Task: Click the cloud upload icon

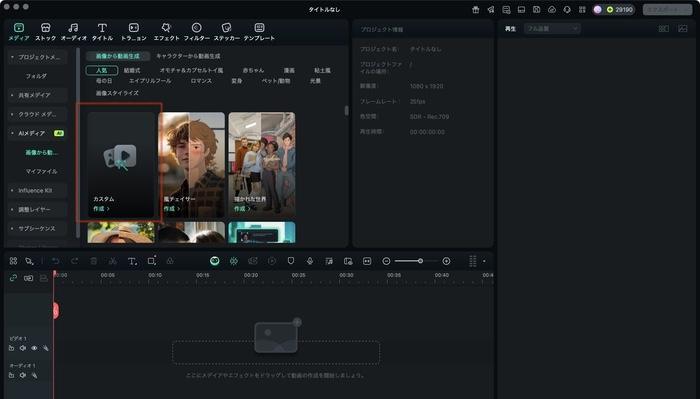Action: [552, 9]
